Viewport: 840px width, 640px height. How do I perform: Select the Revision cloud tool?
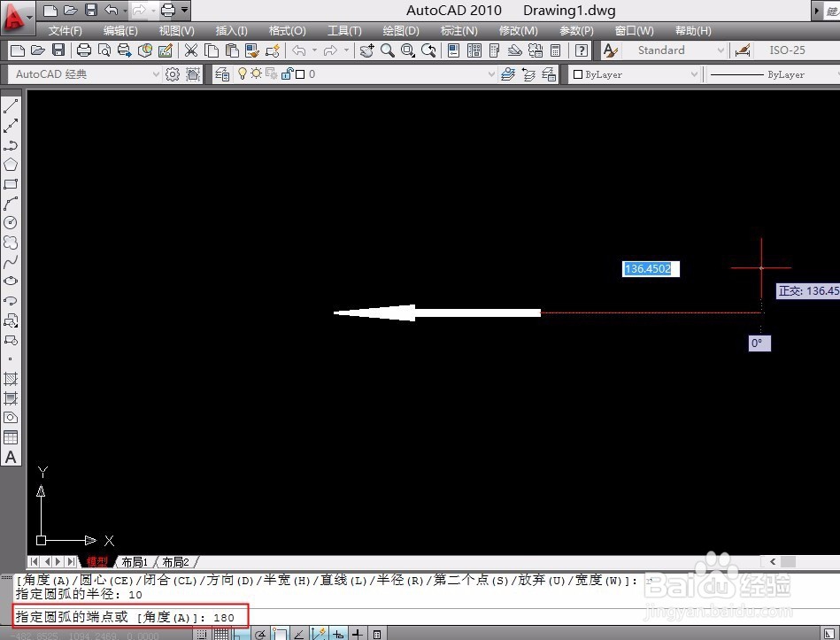point(11,243)
